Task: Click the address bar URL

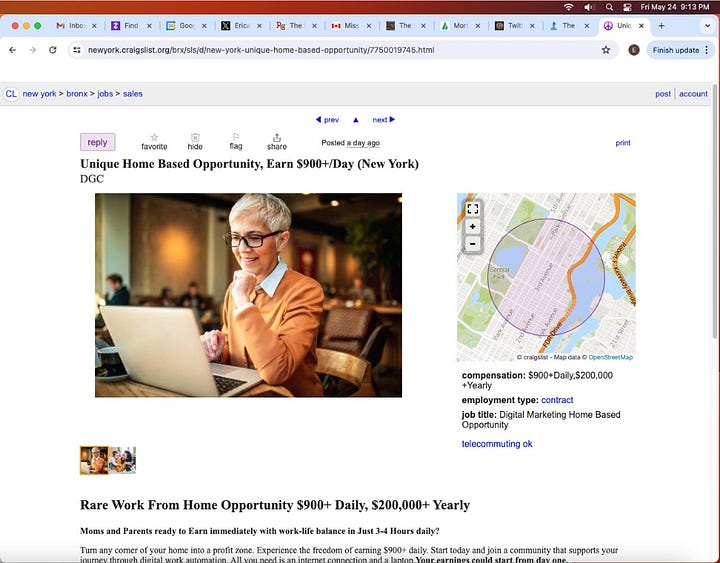Action: point(261,50)
